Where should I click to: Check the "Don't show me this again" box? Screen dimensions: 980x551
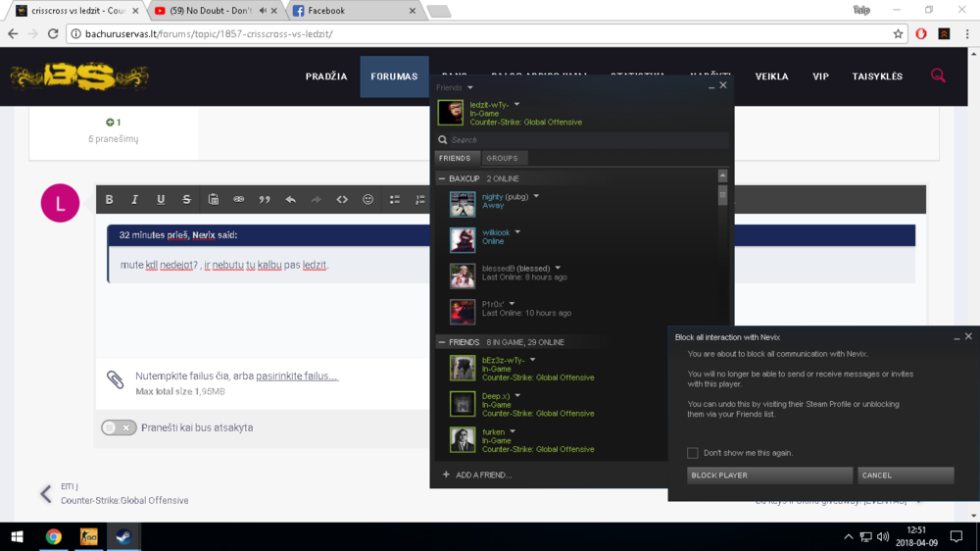pos(693,453)
